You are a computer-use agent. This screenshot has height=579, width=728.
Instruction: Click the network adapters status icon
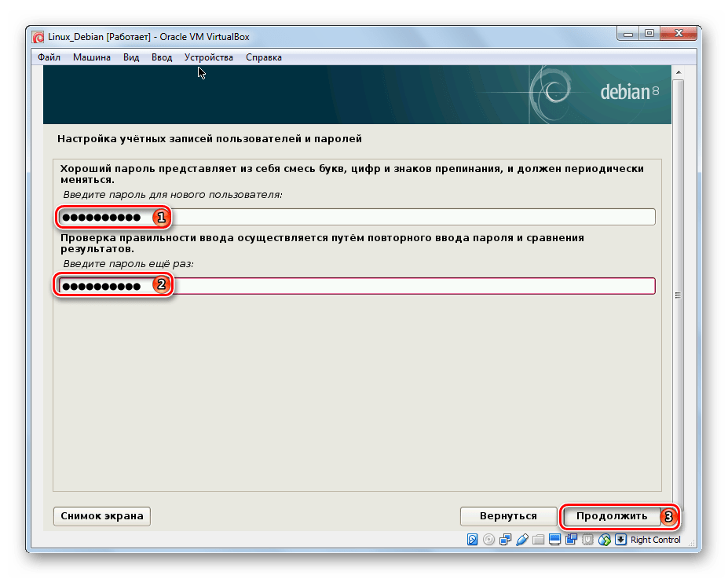tap(506, 540)
